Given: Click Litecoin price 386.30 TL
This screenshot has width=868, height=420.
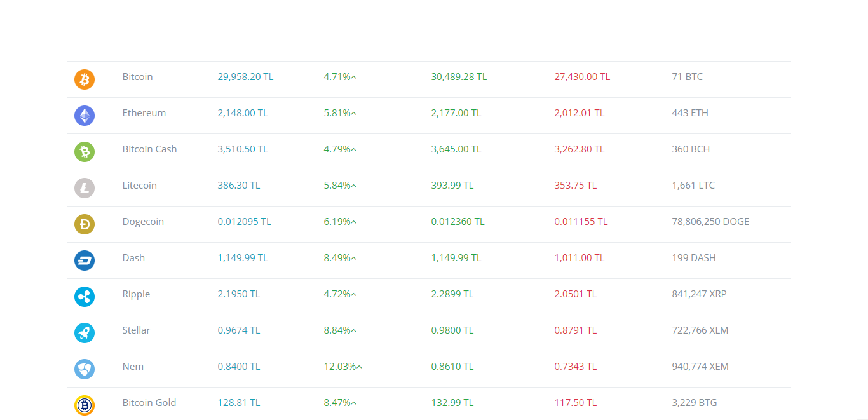Looking at the screenshot, I should point(239,186).
